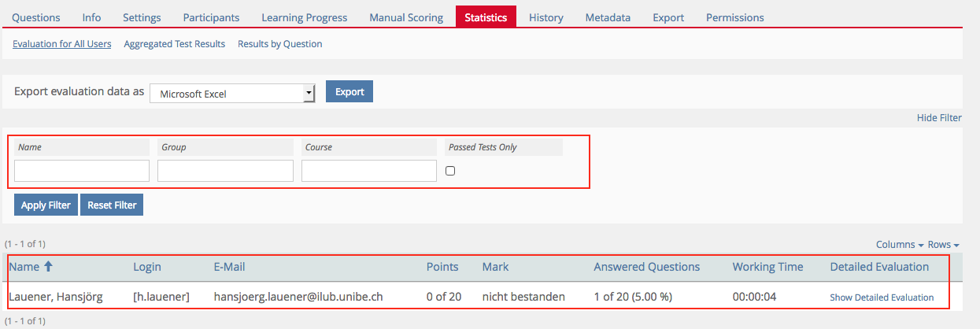Screen dimensions: 980x329
Task: Focus the Group filter text field
Action: [225, 171]
